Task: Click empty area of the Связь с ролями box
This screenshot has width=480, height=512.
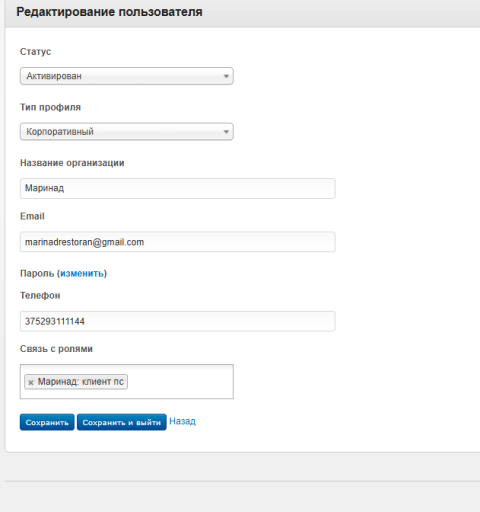Action: click(x=180, y=382)
